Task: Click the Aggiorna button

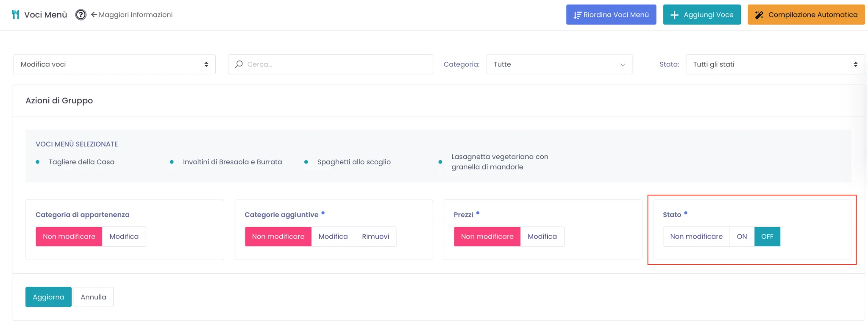Action: tap(48, 297)
